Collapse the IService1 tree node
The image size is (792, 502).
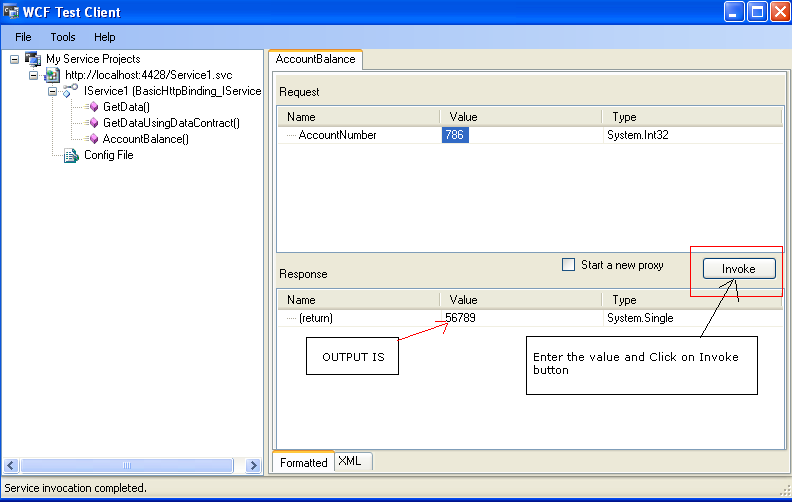tap(53, 92)
